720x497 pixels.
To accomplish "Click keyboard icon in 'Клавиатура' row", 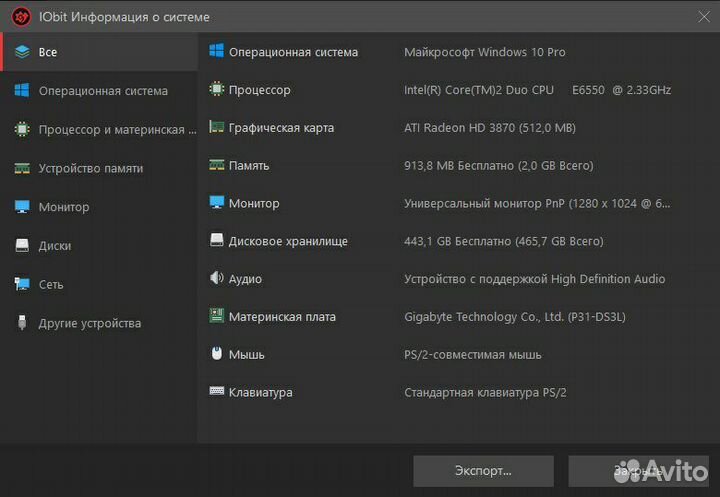I will (217, 391).
